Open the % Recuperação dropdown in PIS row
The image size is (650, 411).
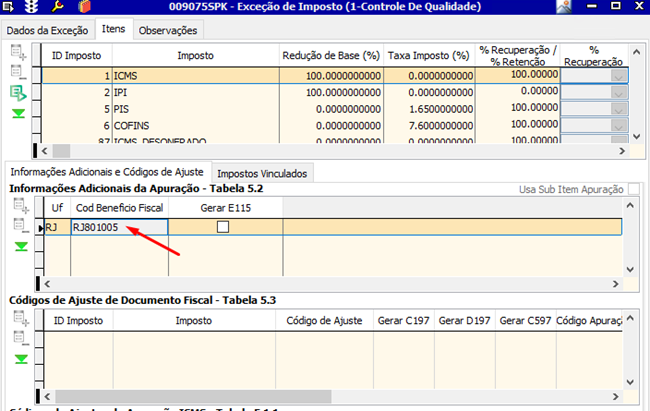coord(618,109)
